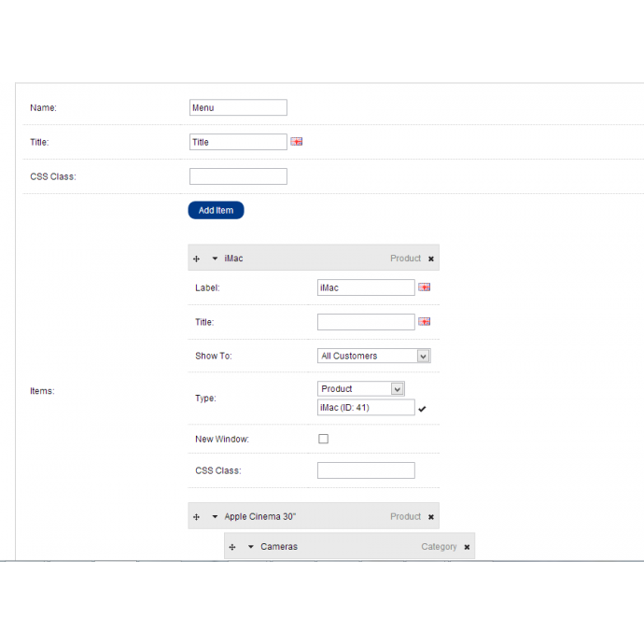Open the Type Product dropdown

click(x=361, y=388)
